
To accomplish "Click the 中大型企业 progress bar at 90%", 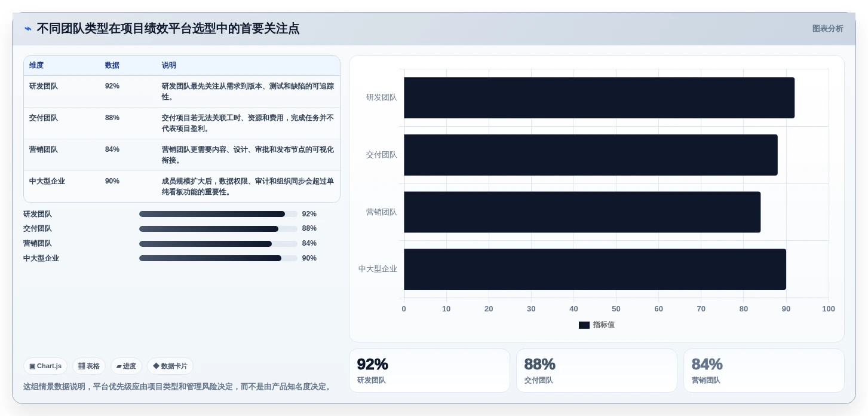I will pos(218,258).
